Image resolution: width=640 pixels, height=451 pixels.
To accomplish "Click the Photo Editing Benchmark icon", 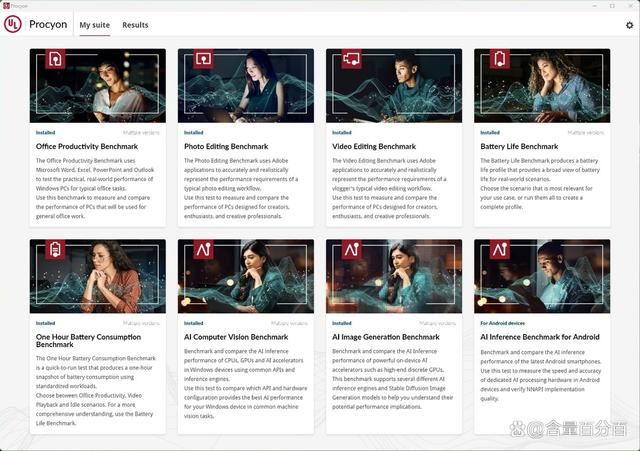I will tap(203, 59).
